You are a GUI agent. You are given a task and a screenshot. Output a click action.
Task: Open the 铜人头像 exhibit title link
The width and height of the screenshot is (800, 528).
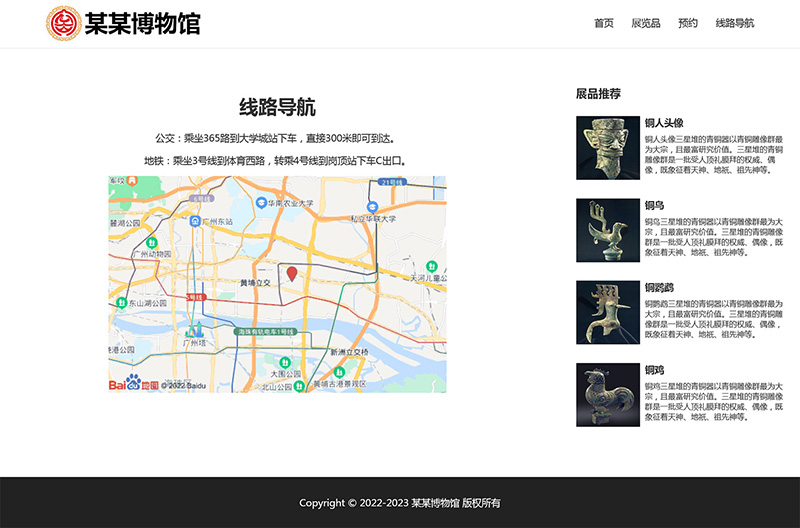pos(664,123)
